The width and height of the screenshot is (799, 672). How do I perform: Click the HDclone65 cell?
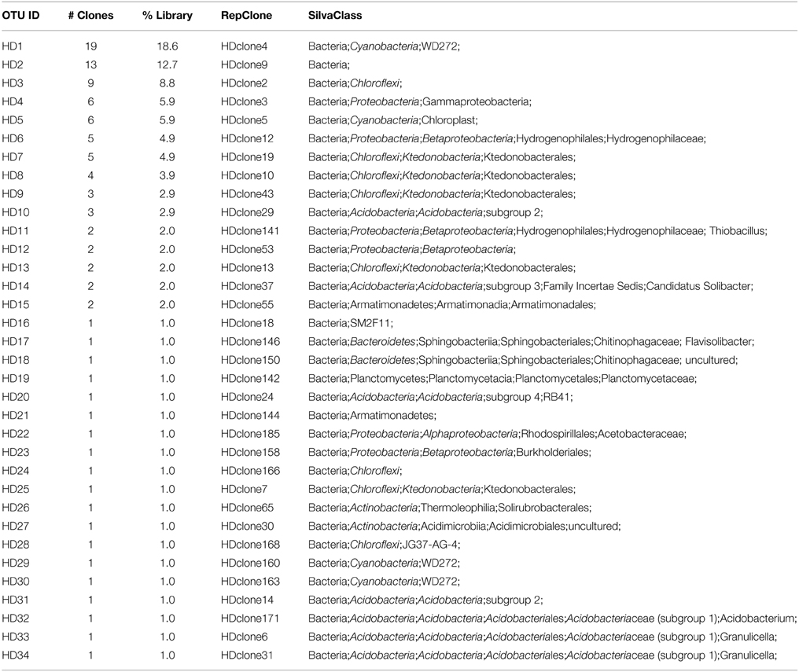tap(247, 508)
